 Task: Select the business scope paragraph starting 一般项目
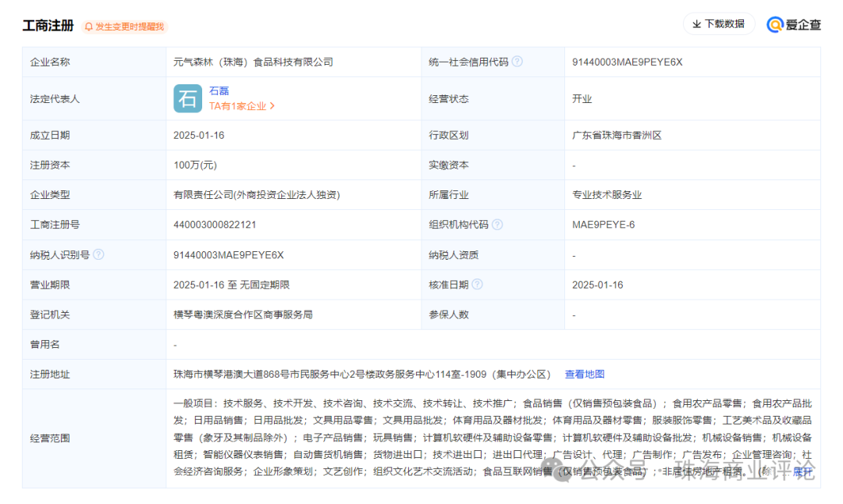pos(493,438)
